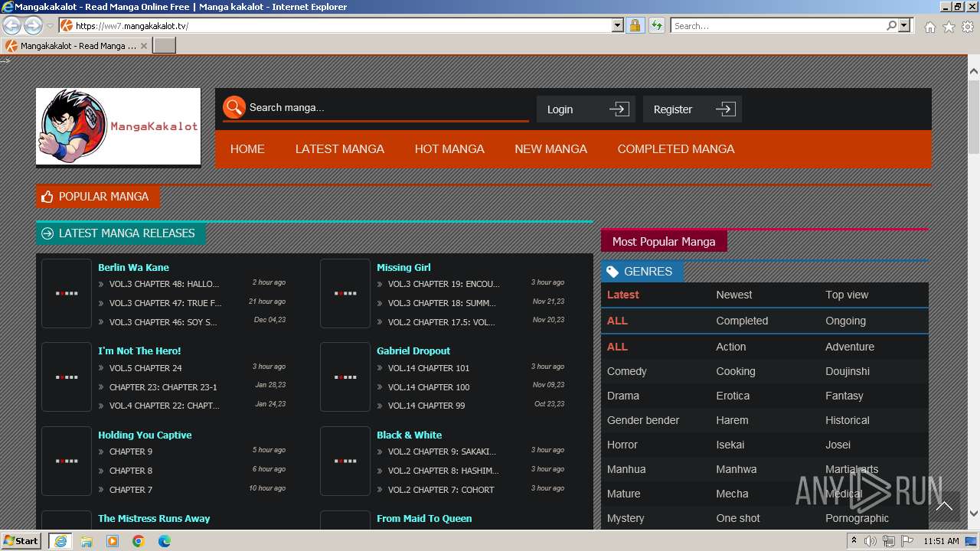Image resolution: width=980 pixels, height=551 pixels.
Task: Click the Windows Start button
Action: tap(21, 541)
